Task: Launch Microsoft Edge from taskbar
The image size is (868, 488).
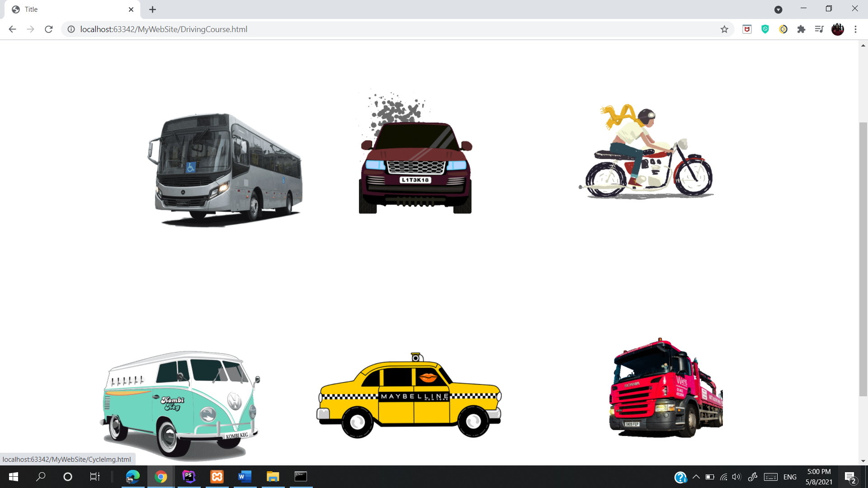Action: click(133, 477)
